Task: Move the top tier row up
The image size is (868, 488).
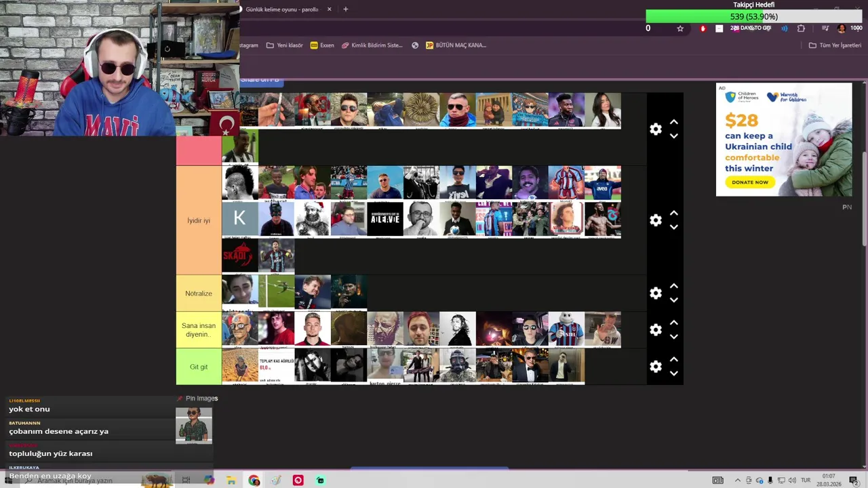Action: (x=674, y=122)
